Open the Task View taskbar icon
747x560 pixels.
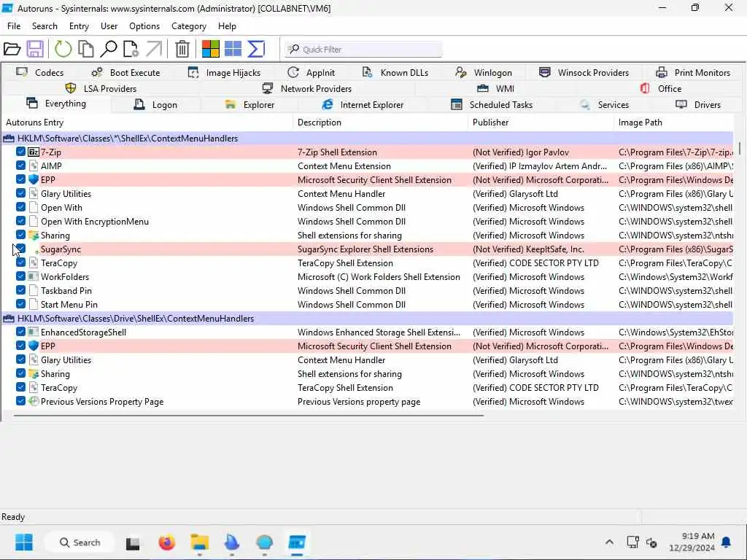point(133,542)
